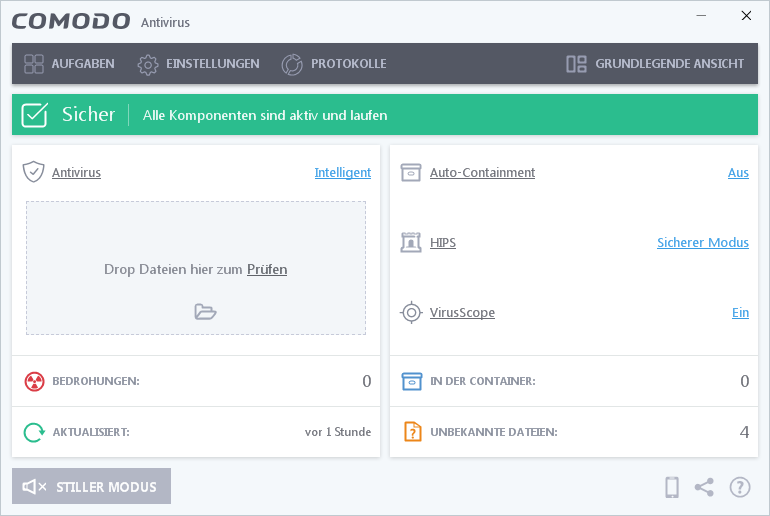
Task: Click the BEDROHUNGEN label
Action: click(x=96, y=381)
